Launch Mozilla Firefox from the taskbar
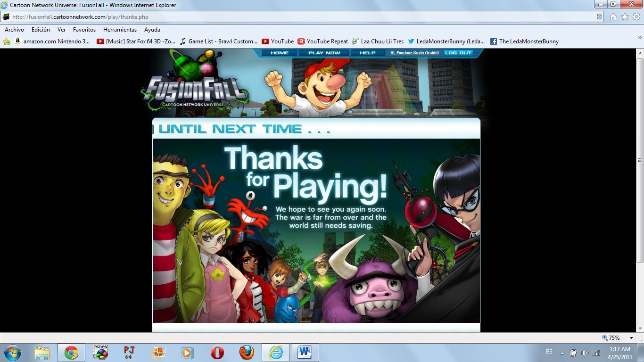 pyautogui.click(x=246, y=353)
